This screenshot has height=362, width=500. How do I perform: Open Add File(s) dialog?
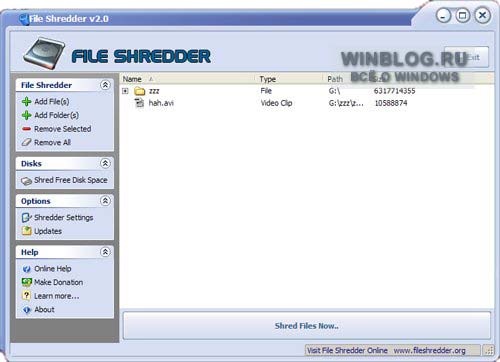click(x=52, y=102)
